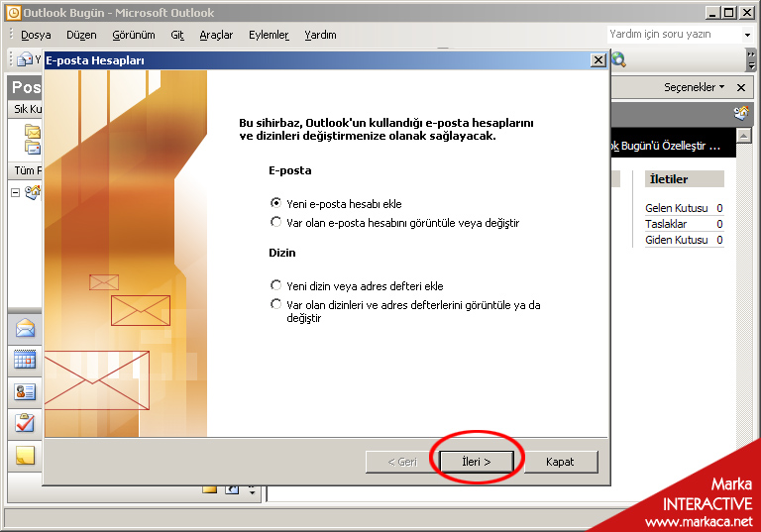
Task: Click the scrollbar up arrow in Outlook Today
Action: [744, 136]
